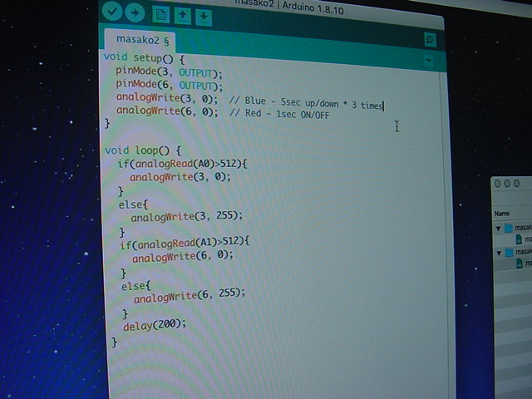
Task: Select the masako2 sketch tab
Action: pos(140,41)
